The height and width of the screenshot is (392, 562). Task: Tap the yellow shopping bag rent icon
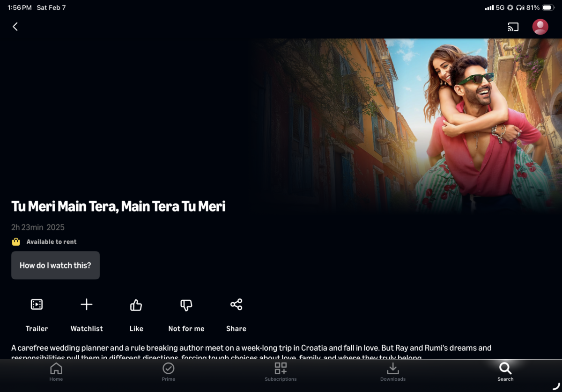click(16, 242)
